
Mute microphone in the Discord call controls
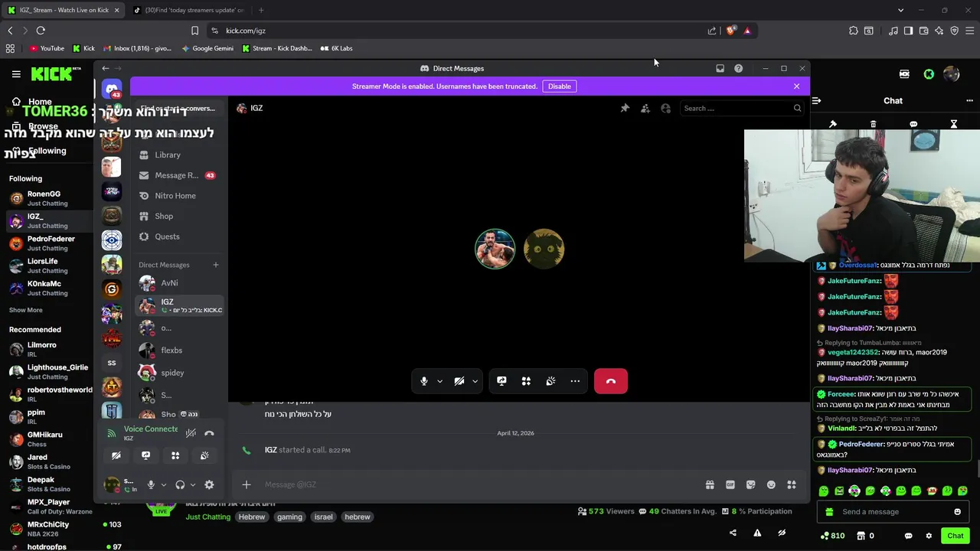tap(424, 381)
